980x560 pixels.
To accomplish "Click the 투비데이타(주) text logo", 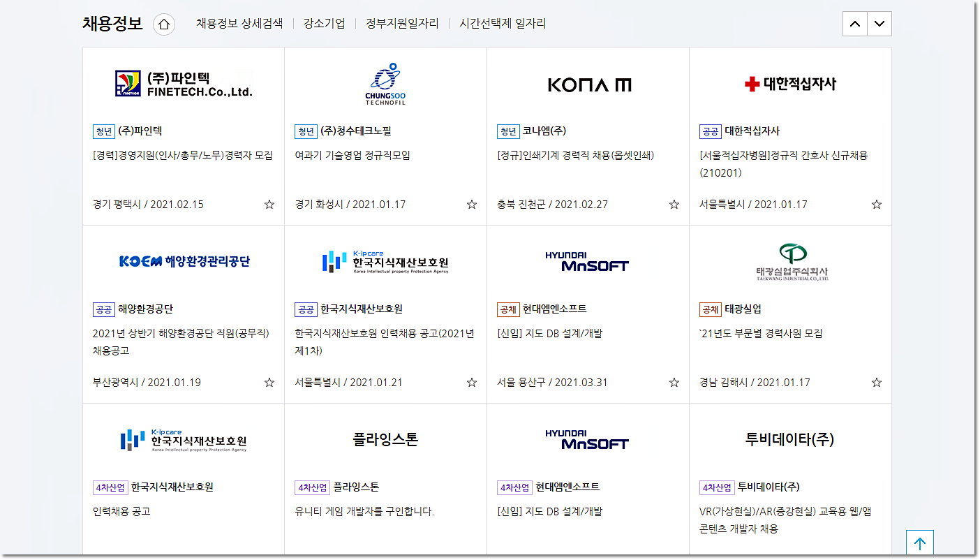I will tap(790, 440).
